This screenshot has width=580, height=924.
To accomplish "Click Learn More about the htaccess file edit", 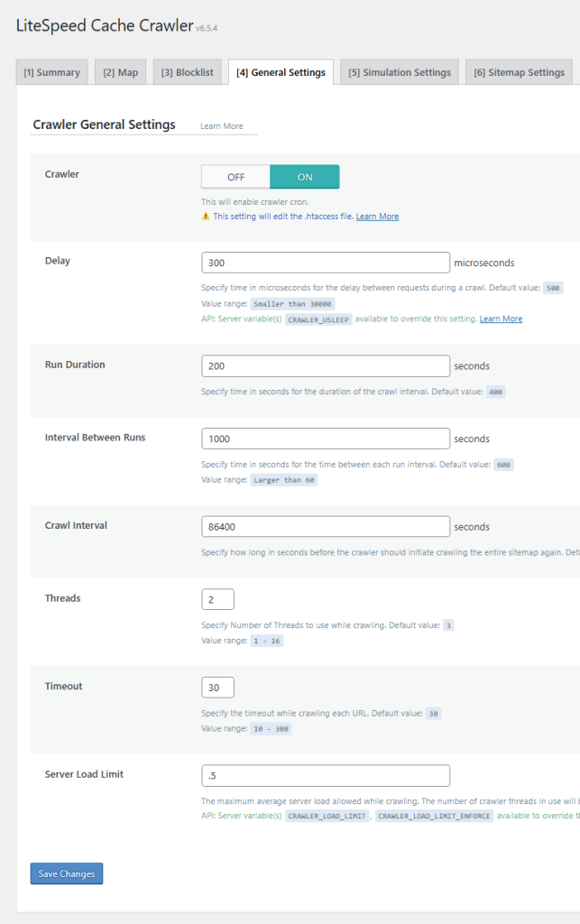I will [377, 216].
